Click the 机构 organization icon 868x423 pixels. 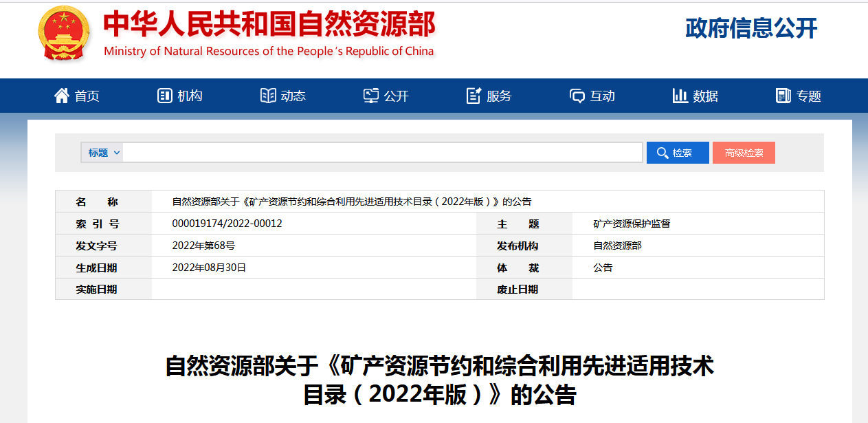(164, 96)
